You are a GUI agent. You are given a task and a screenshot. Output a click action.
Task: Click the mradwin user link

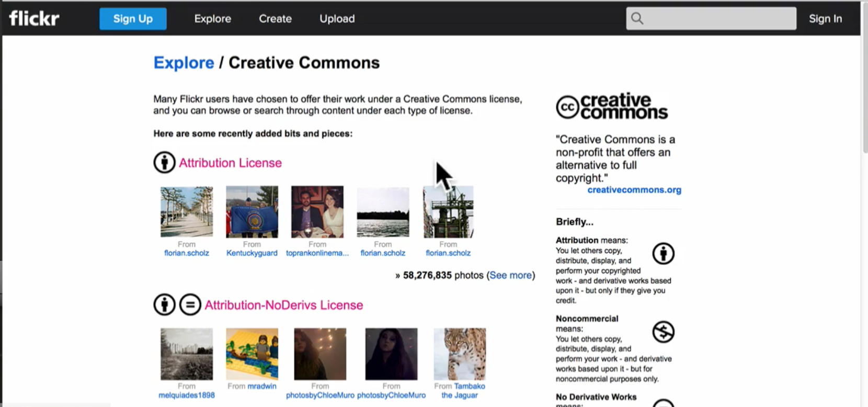pos(262,386)
